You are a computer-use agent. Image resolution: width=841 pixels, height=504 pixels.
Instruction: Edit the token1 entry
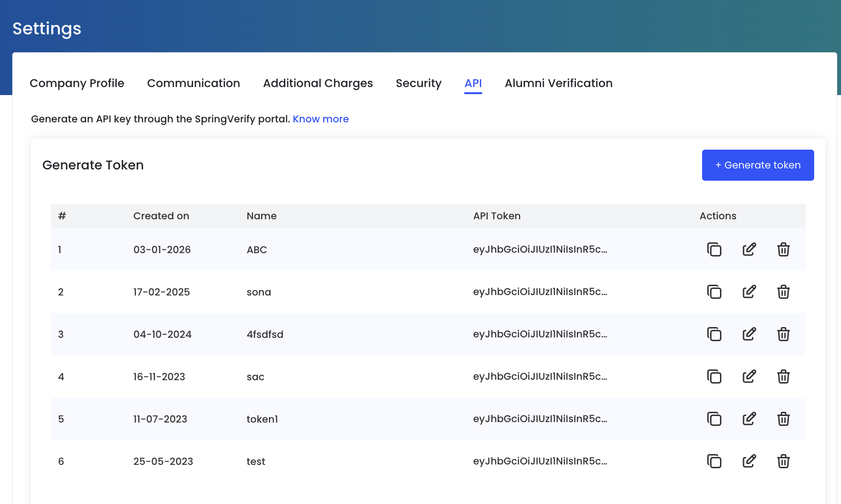749,419
